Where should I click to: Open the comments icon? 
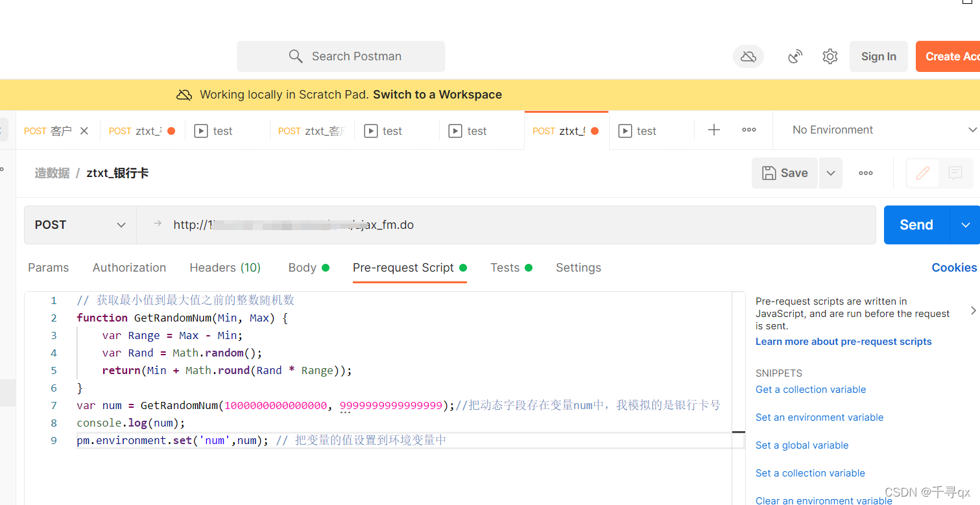pos(955,173)
